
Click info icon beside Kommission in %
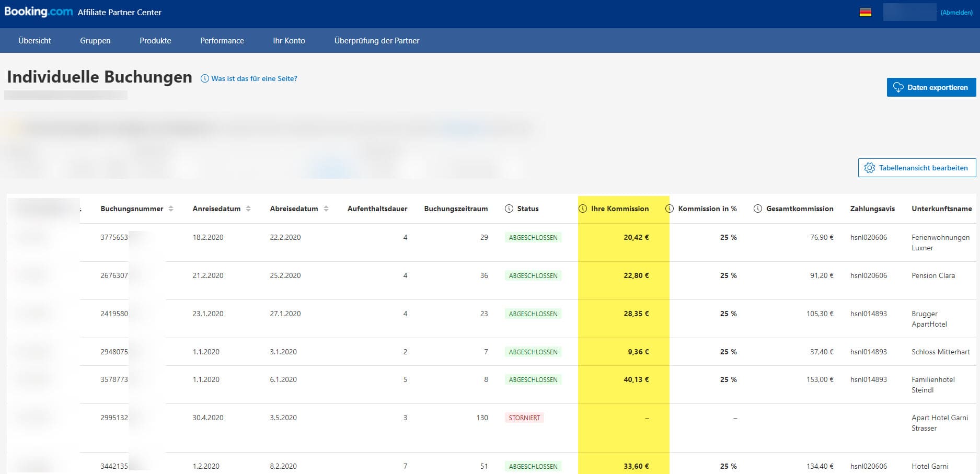point(670,209)
